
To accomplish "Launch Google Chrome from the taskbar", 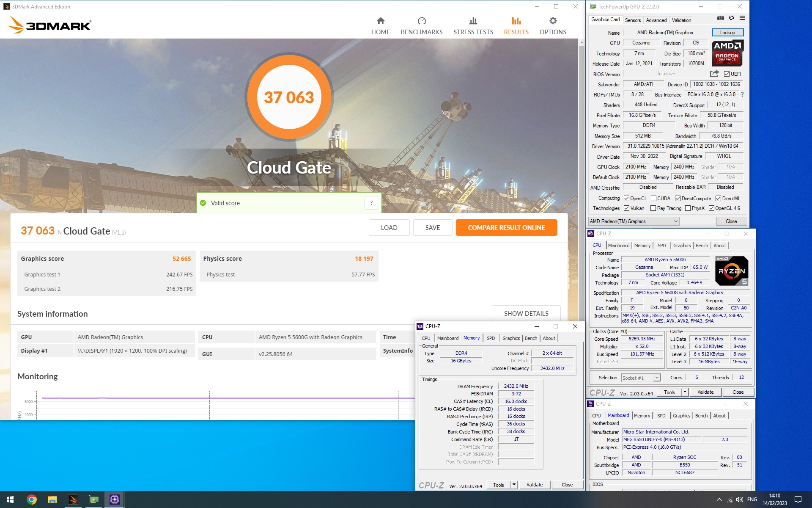I will (31, 500).
